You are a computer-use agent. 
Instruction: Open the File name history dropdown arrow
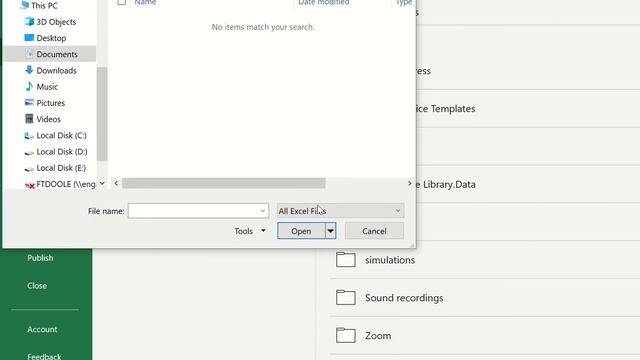coord(263,211)
